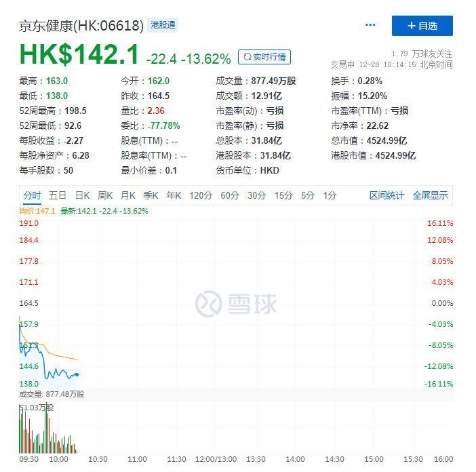Screen dimensions: 476x472
Task: Click the 振幅 15.20% entry
Action: tap(359, 96)
